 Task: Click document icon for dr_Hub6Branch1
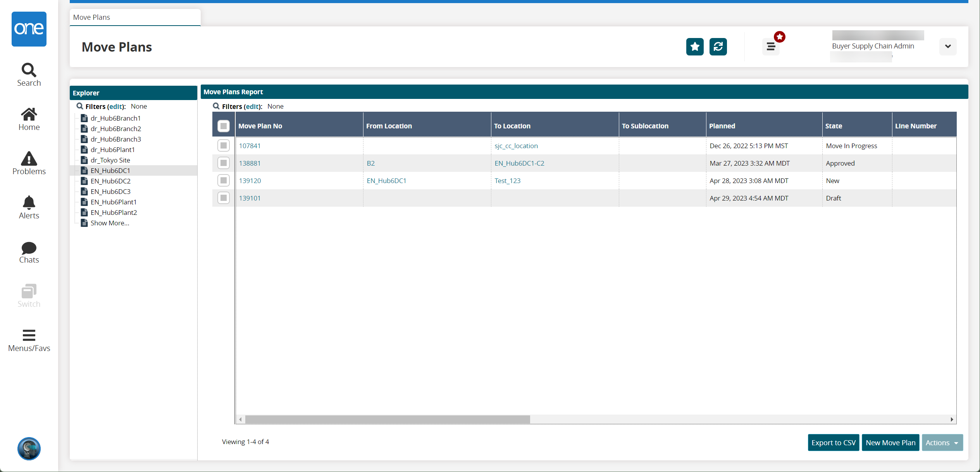coord(84,118)
